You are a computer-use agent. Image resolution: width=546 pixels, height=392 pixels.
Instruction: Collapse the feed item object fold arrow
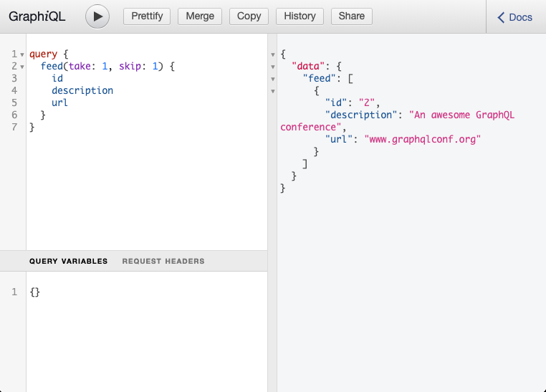(273, 91)
